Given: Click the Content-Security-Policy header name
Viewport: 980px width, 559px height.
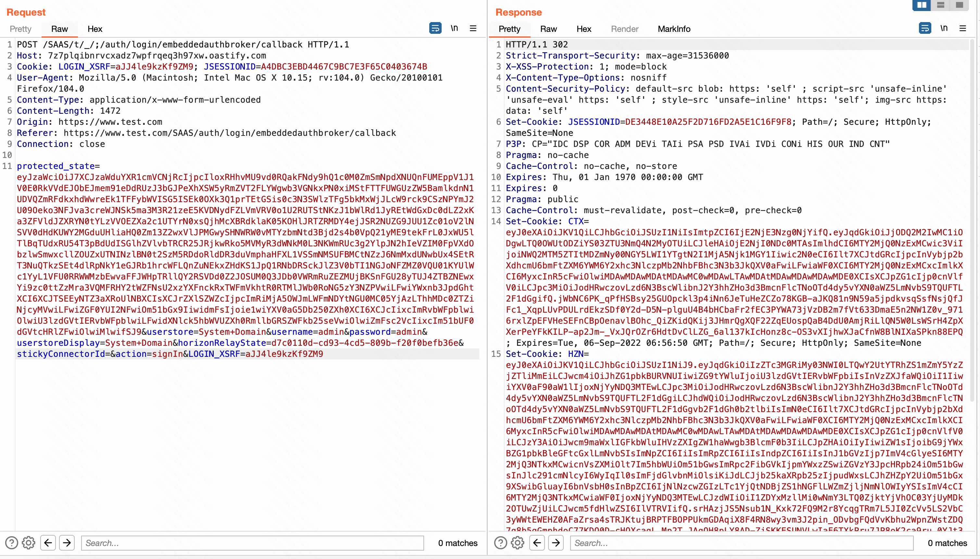Looking at the screenshot, I should (566, 89).
